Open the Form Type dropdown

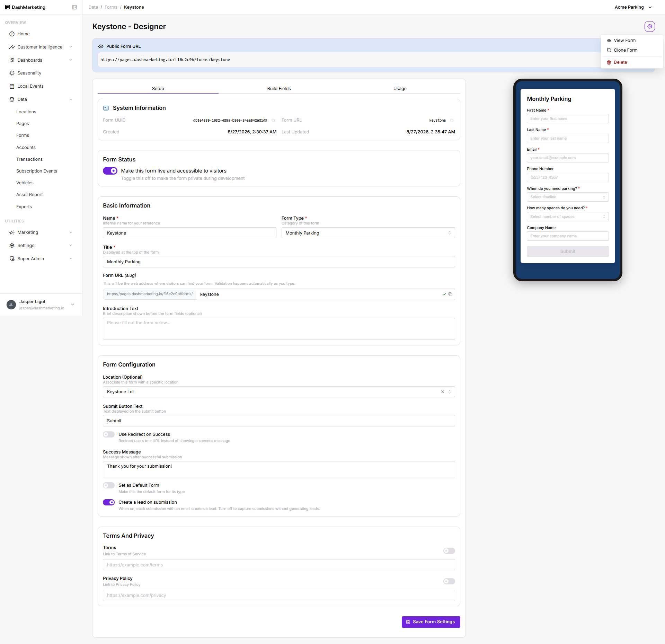[368, 233]
